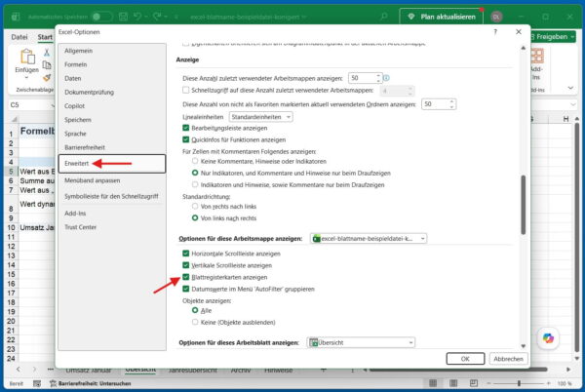Click the info icon beside first 50 field
This screenshot has height=392, width=585.
(x=386, y=78)
